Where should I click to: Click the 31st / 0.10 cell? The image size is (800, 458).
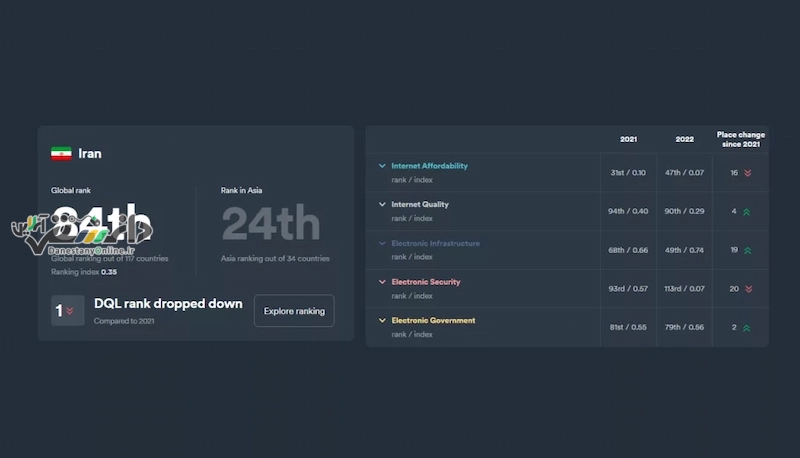[x=628, y=172]
